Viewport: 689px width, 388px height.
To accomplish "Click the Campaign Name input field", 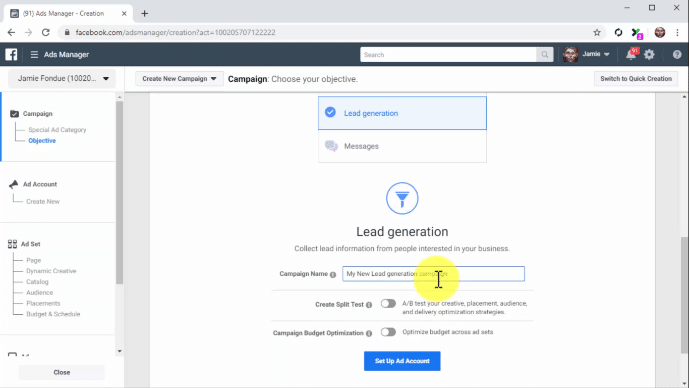I will [433, 274].
